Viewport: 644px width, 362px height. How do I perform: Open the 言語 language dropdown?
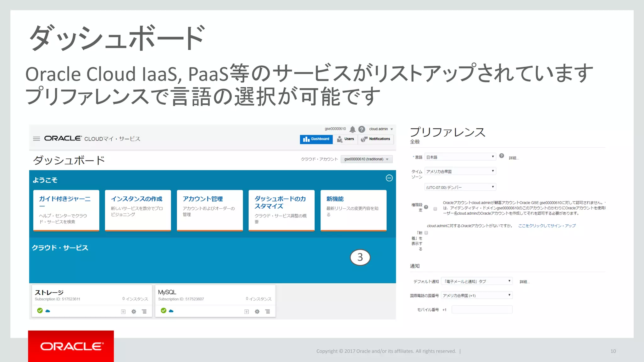pyautogui.click(x=460, y=157)
